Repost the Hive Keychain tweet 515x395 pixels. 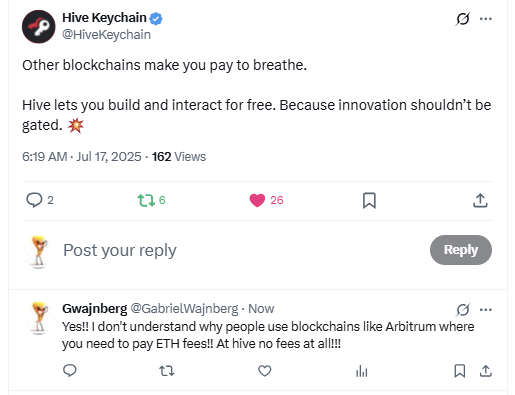146,200
